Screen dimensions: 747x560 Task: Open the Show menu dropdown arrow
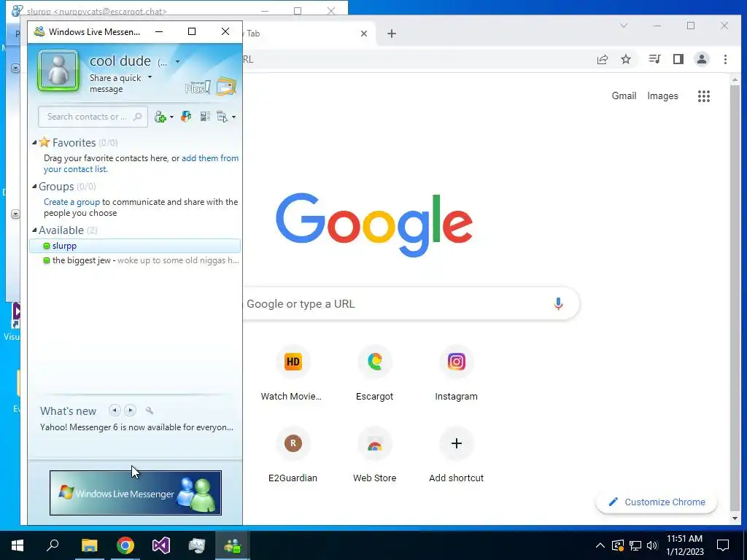[233, 117]
